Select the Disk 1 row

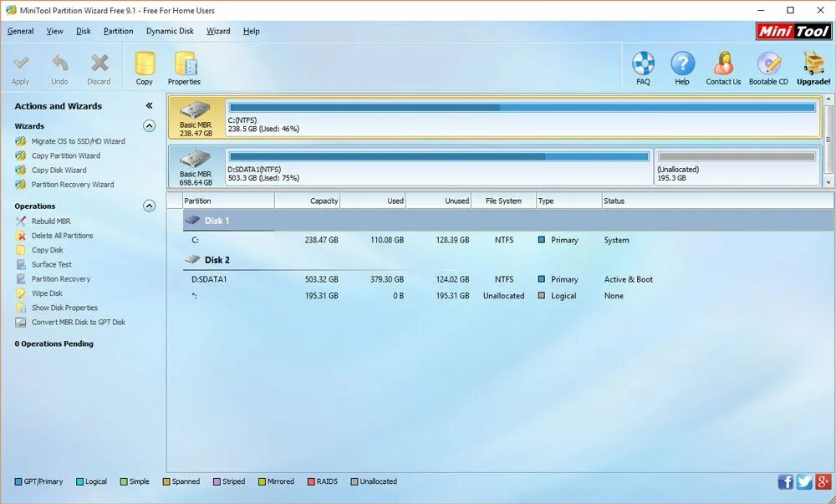(x=508, y=221)
